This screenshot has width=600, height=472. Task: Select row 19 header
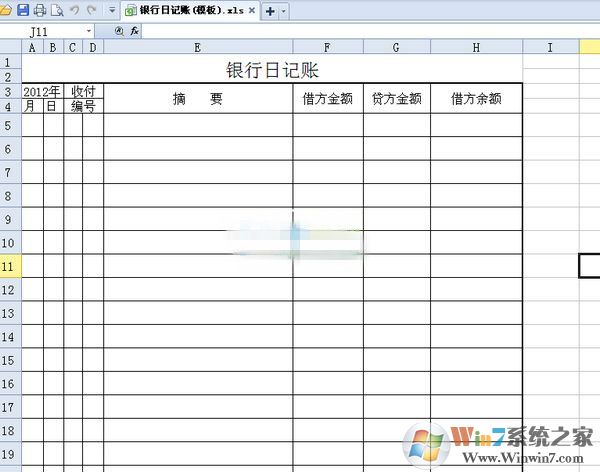pyautogui.click(x=11, y=454)
